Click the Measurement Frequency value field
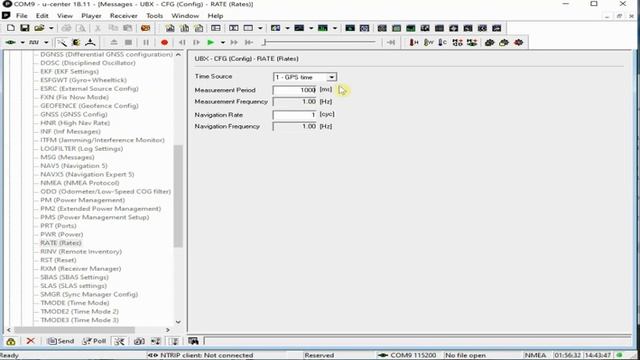The width and height of the screenshot is (640, 360). tap(295, 102)
